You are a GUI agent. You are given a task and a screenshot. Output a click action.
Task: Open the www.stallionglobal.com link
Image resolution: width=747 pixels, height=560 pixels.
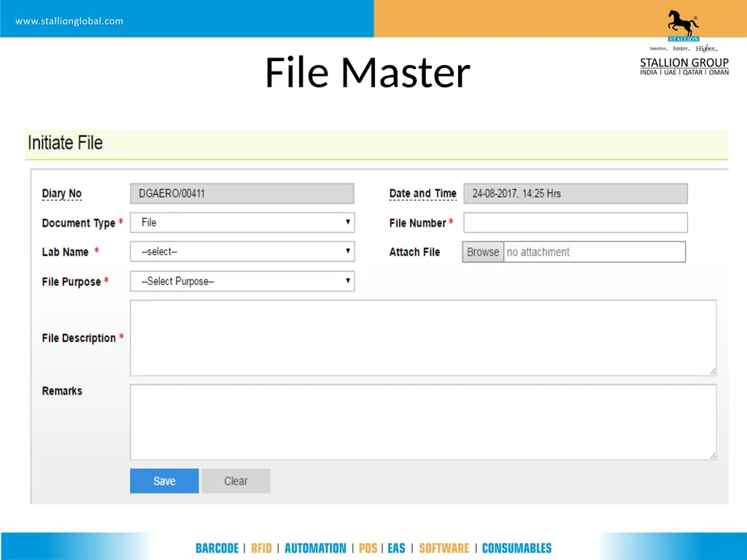tap(69, 21)
